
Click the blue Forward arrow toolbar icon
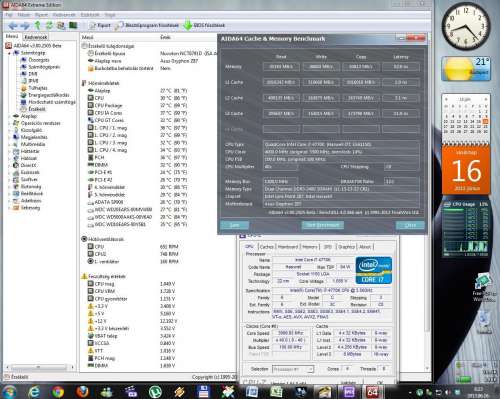(x=25, y=25)
